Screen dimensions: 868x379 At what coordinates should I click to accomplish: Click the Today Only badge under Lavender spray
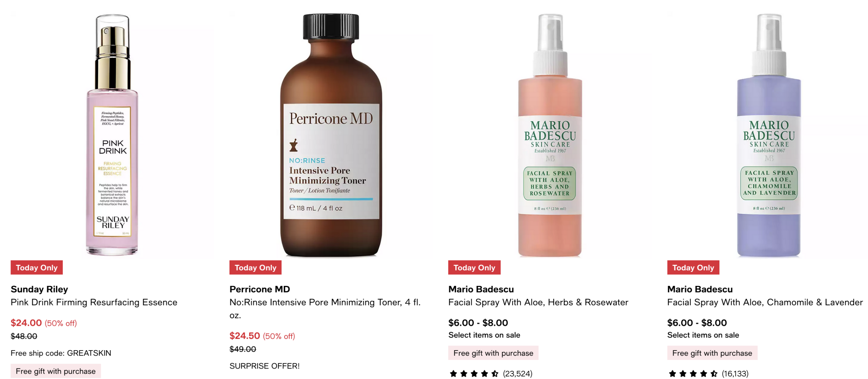pyautogui.click(x=693, y=268)
